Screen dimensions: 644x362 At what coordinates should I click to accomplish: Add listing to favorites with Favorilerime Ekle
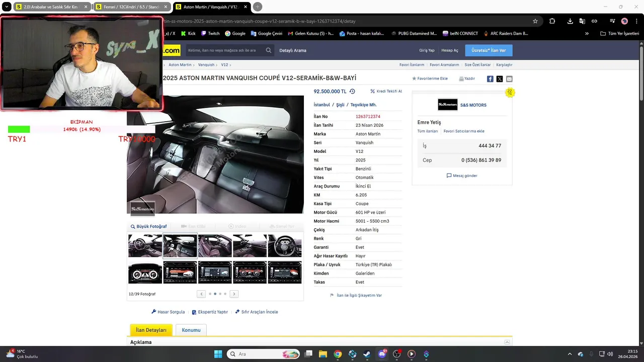click(430, 79)
